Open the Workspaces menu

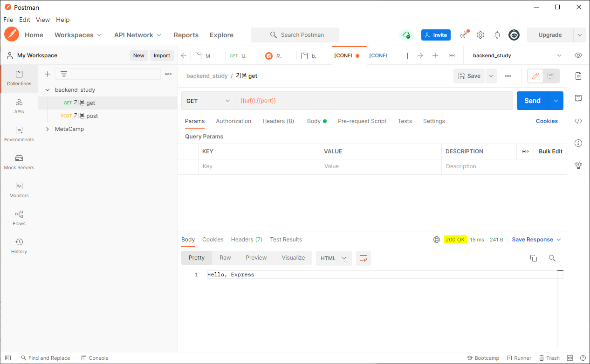tap(78, 35)
